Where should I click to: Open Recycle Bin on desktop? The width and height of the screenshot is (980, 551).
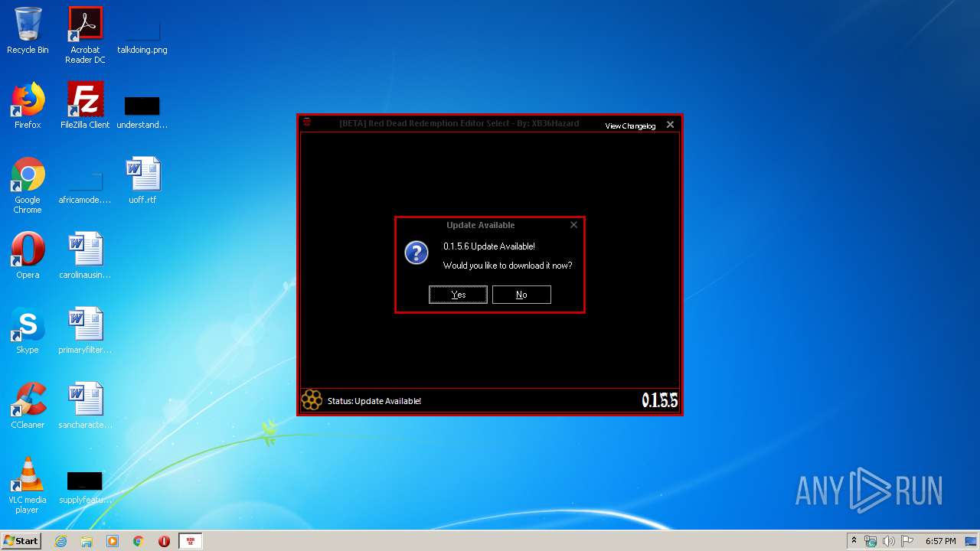[x=28, y=31]
